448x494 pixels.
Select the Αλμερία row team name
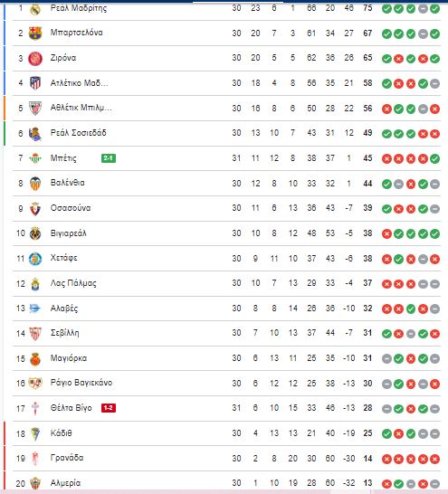pos(65,483)
